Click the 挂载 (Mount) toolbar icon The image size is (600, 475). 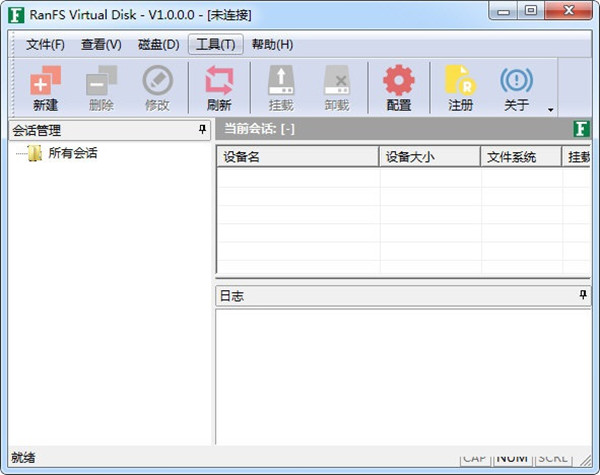pos(281,88)
